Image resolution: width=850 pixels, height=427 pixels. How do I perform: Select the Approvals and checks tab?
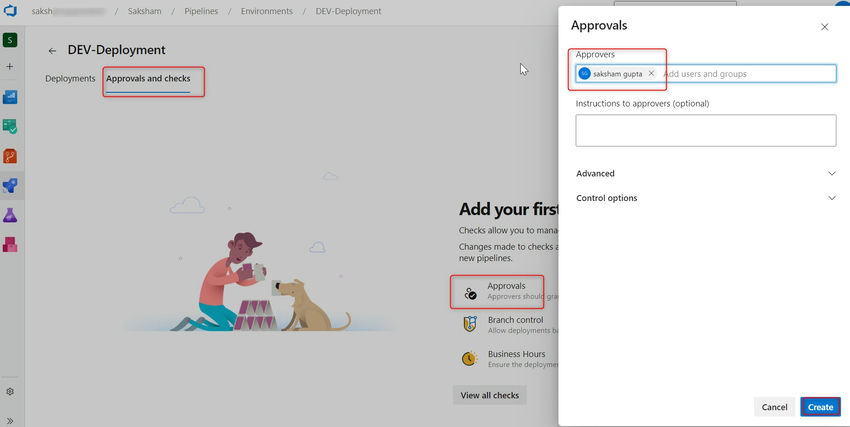click(148, 79)
